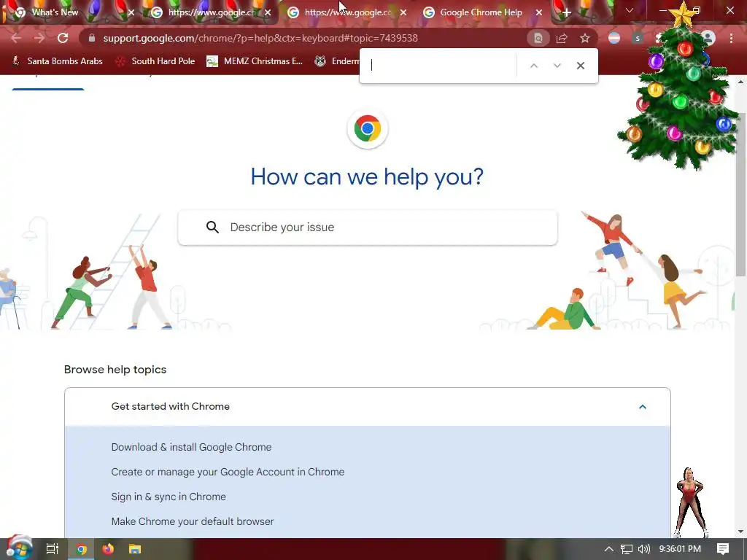Click the lock site info icon
Image resolution: width=747 pixels, height=560 pixels.
92,38
